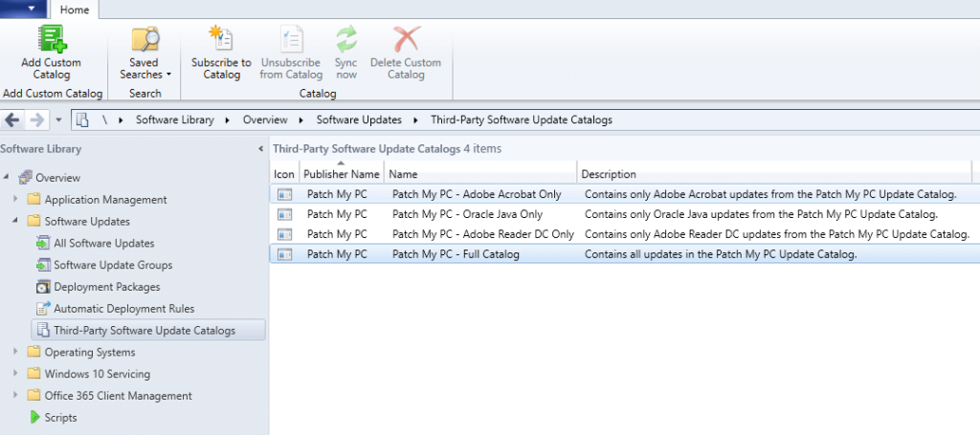Select the Software Updates tree folder
Viewport: 980px width, 435px height.
[x=87, y=222]
